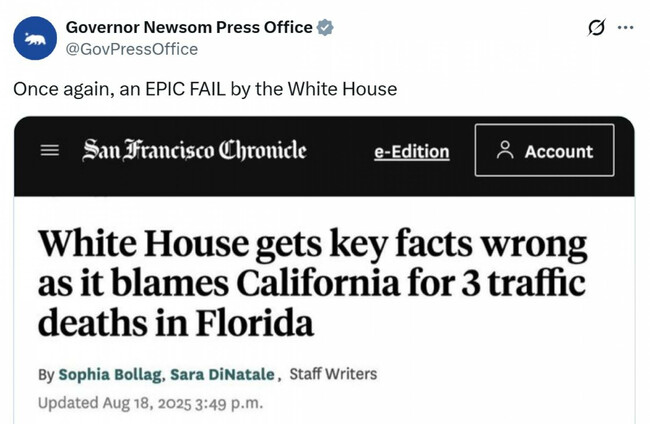Screen dimensions: 650x424
Task: Click the Staff Writers label
Action: [x=333, y=374]
